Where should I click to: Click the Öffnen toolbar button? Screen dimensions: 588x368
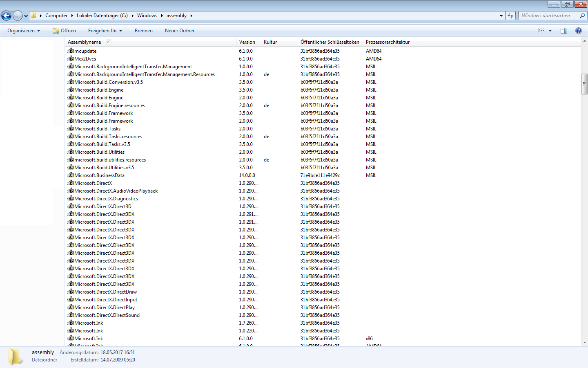click(65, 31)
